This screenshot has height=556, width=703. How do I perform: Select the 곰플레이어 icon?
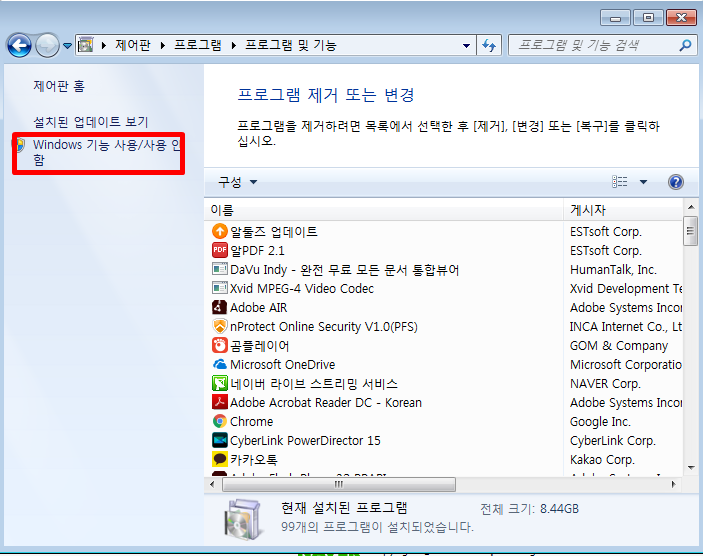point(220,345)
